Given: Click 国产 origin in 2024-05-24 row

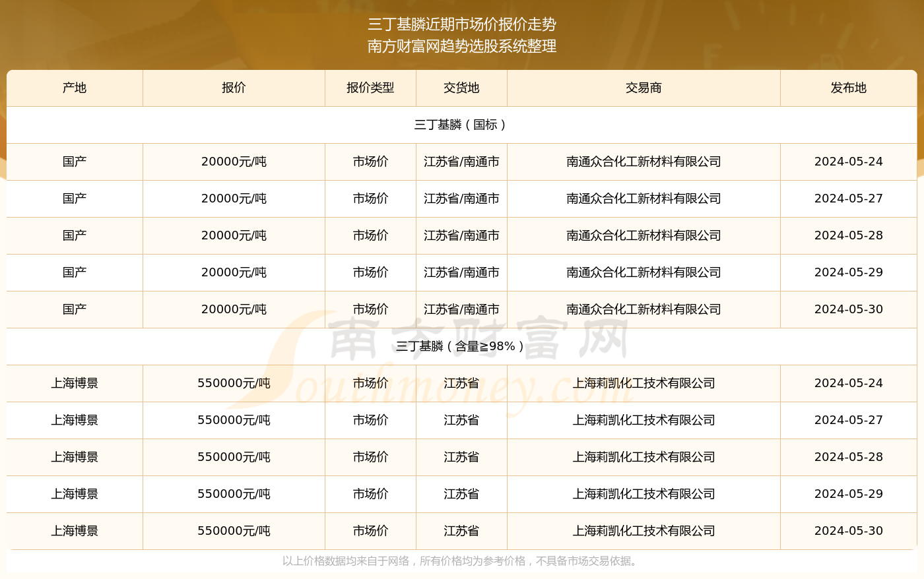Looking at the screenshot, I should (75, 162).
